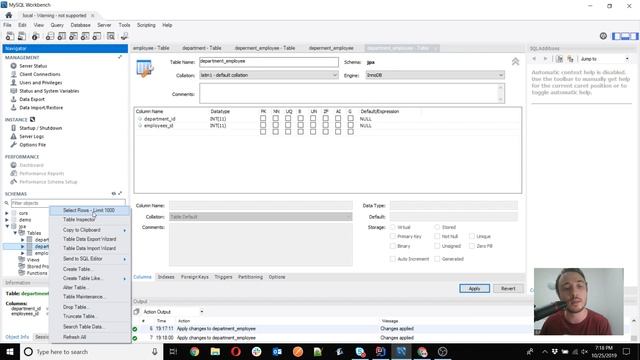This screenshot has height=360, width=640.
Task: Open the Database menu in menu bar
Action: click(80, 25)
